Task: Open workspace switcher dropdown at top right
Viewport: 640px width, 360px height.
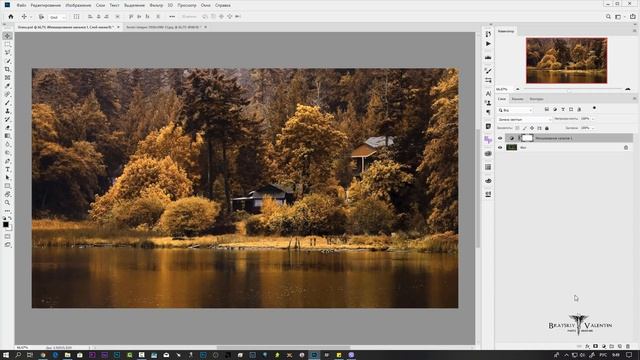Action: pyautogui.click(x=620, y=17)
